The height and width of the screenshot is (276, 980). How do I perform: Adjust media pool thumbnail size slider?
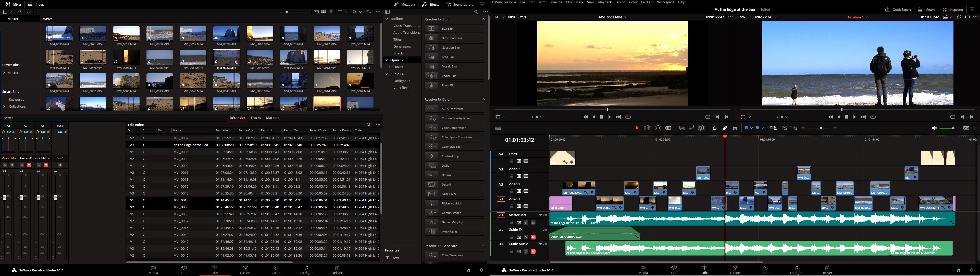pos(287,12)
